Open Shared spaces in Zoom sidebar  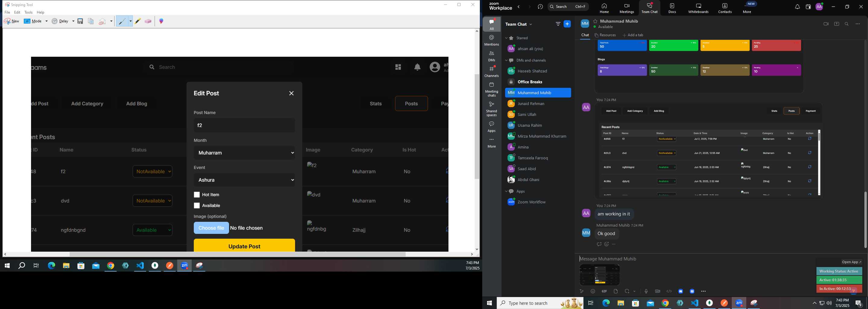coord(492,109)
